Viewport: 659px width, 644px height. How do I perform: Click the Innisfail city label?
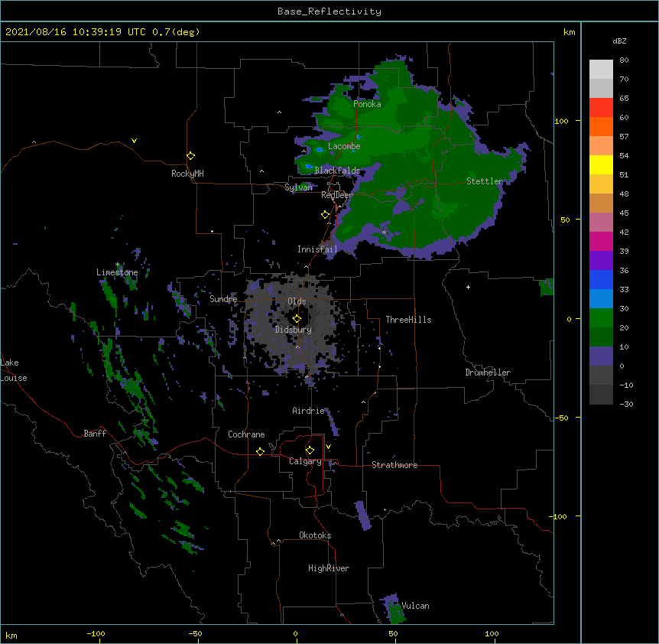[317, 249]
